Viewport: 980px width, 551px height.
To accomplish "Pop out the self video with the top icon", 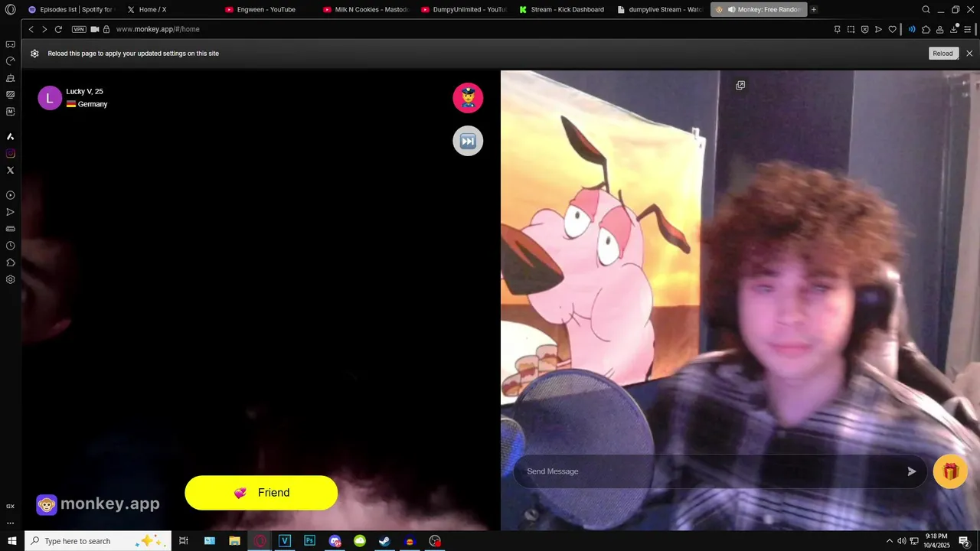I will click(740, 86).
